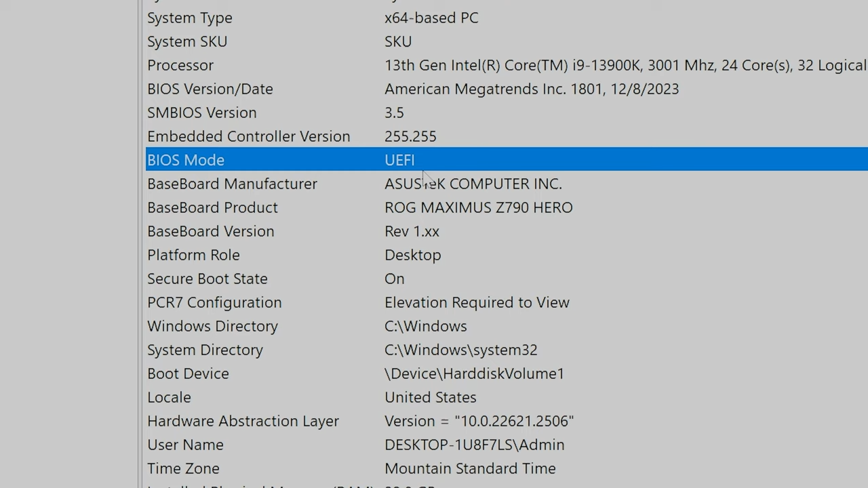
Task: Click the System SKU row
Action: tap(271, 41)
